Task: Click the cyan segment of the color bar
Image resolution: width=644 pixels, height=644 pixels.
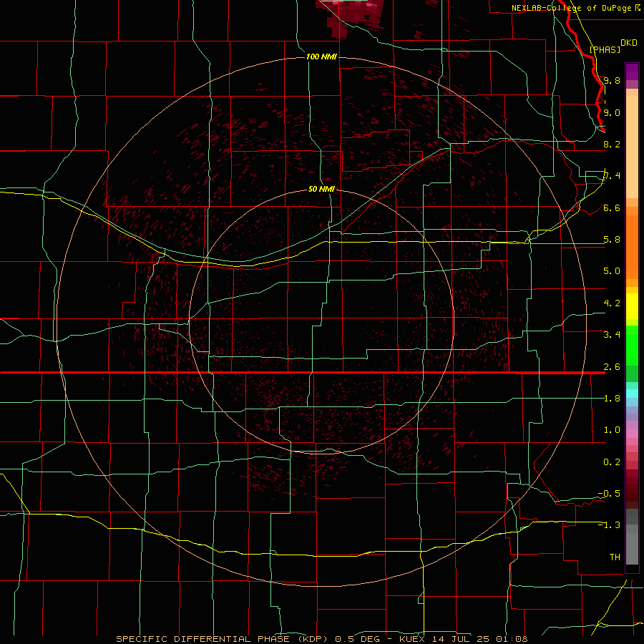Action: (x=632, y=394)
